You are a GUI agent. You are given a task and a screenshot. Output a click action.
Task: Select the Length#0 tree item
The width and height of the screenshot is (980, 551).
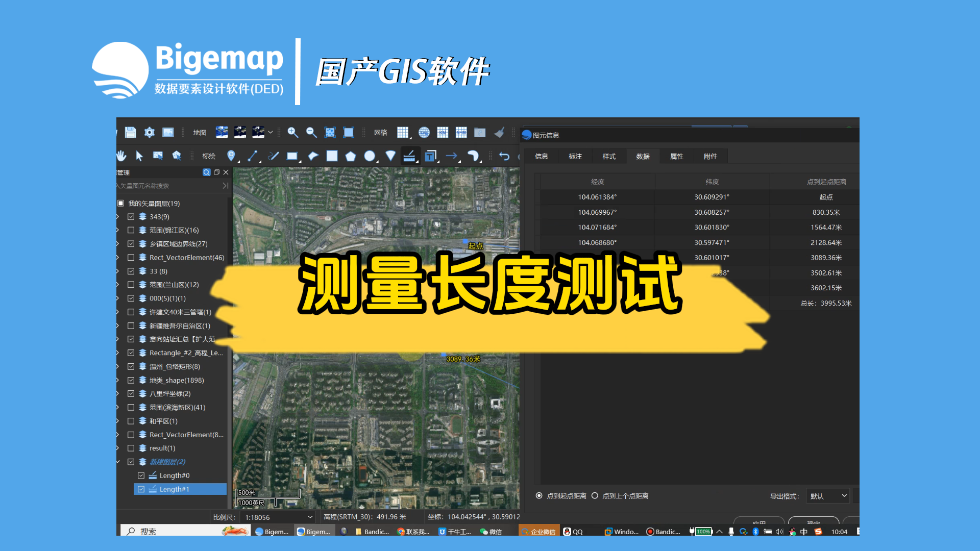(x=174, y=475)
